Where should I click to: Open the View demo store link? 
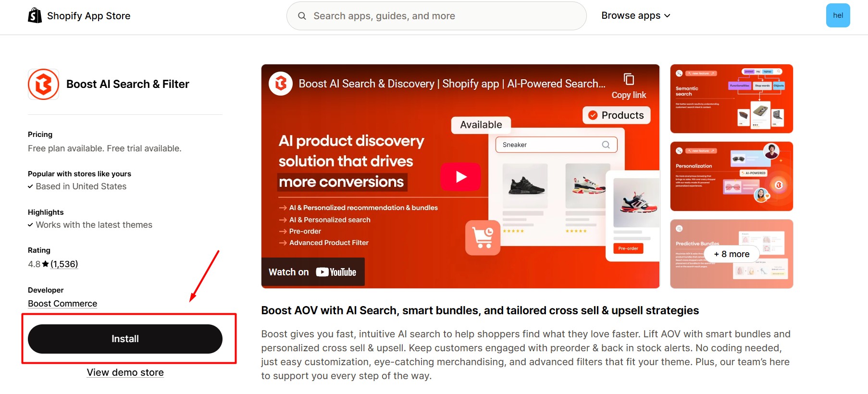125,372
